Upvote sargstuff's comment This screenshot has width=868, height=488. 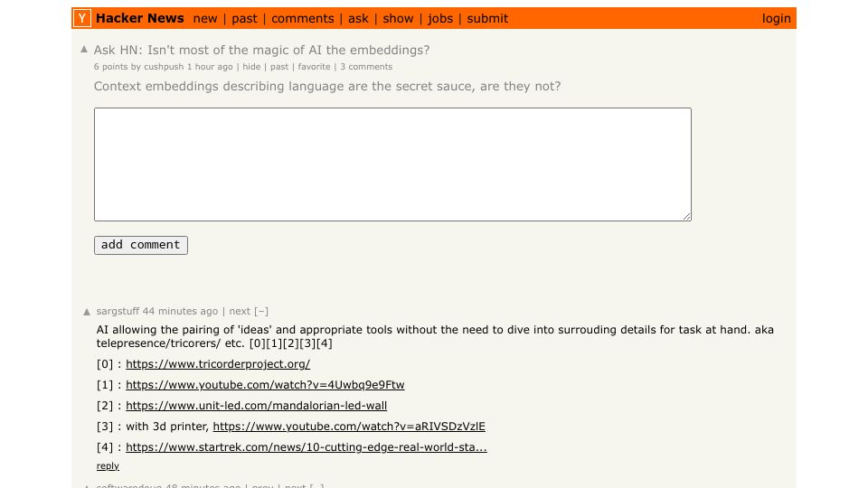[87, 312]
